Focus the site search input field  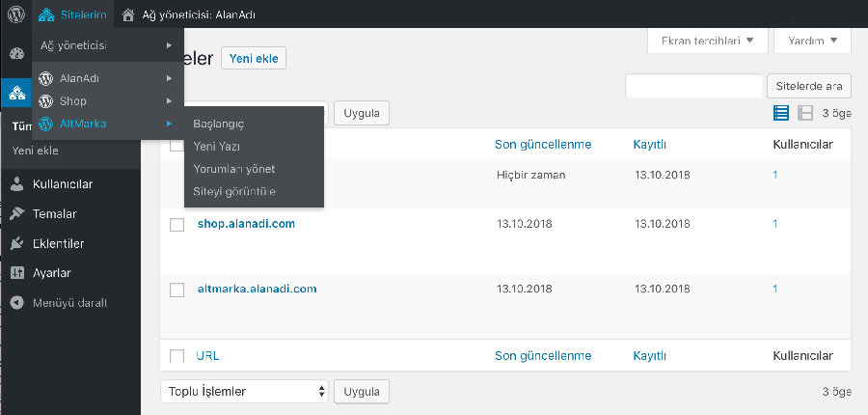pos(694,86)
